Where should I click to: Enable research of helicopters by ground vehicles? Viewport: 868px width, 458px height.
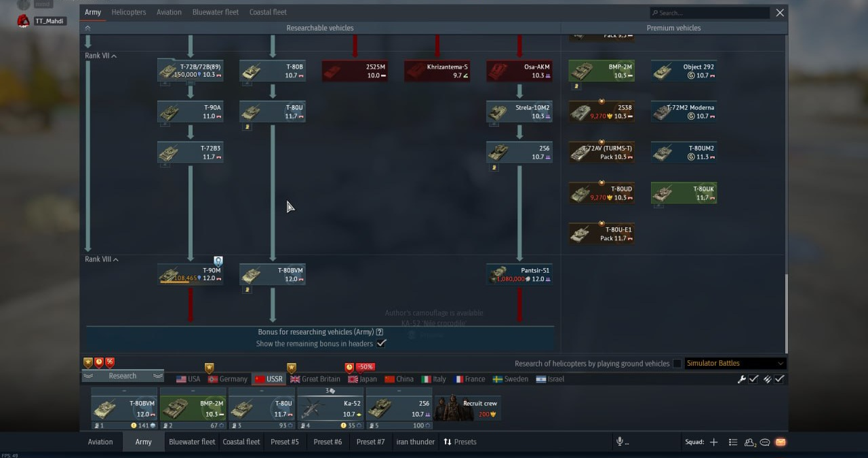pyautogui.click(x=677, y=364)
